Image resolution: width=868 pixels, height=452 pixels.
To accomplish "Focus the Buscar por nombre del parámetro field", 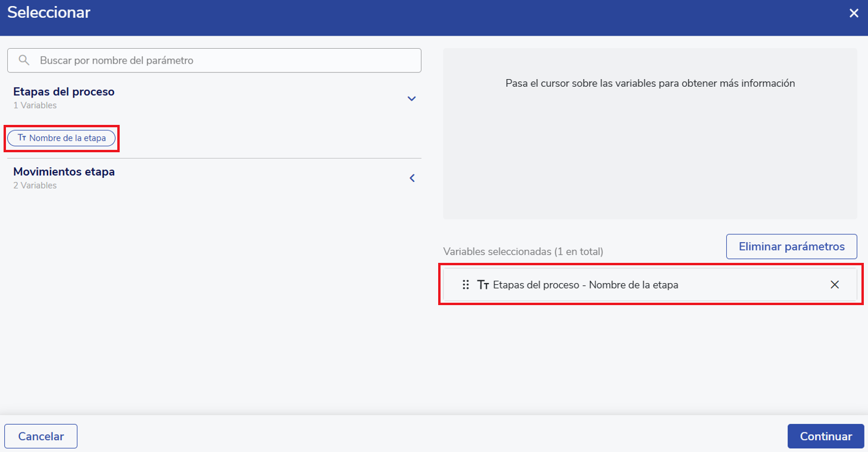I will click(x=226, y=61).
